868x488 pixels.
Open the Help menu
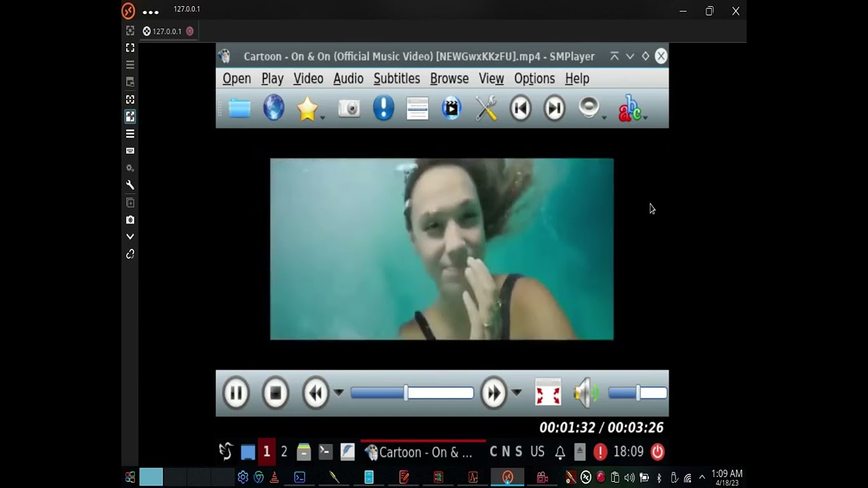click(x=577, y=79)
